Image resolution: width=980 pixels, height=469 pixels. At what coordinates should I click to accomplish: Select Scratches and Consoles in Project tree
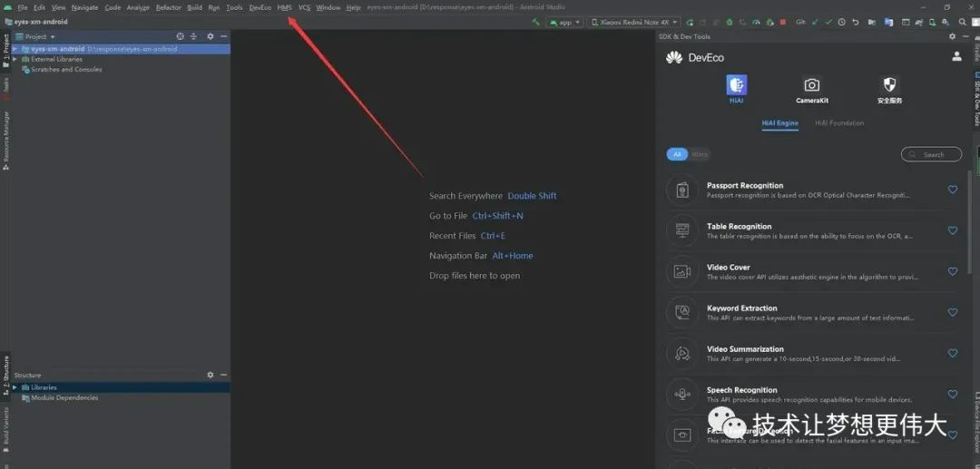pos(66,69)
